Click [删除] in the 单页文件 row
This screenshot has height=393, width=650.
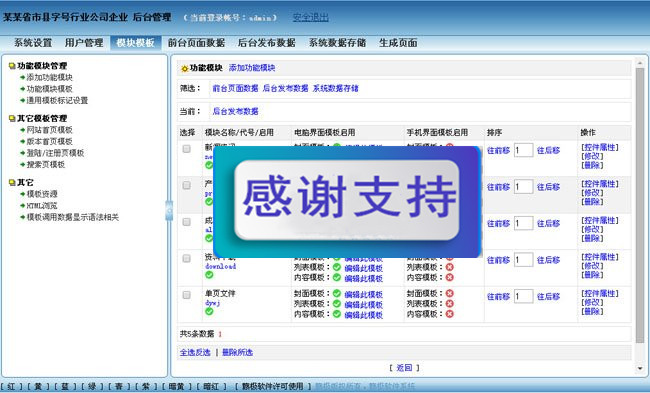(592, 311)
